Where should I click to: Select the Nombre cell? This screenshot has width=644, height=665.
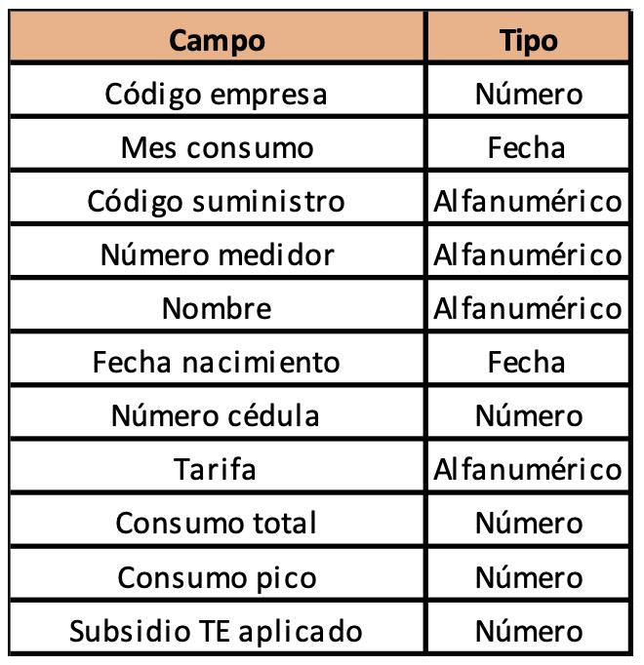pos(217,304)
